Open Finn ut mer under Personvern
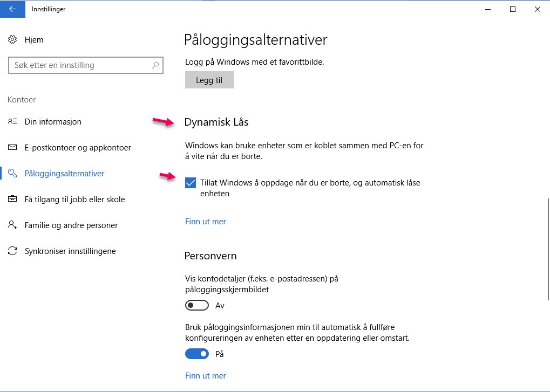The width and height of the screenshot is (550, 392). [206, 376]
